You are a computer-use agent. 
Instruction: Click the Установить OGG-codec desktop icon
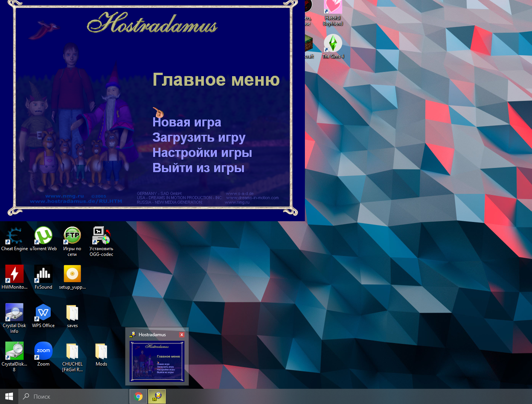click(x=101, y=242)
